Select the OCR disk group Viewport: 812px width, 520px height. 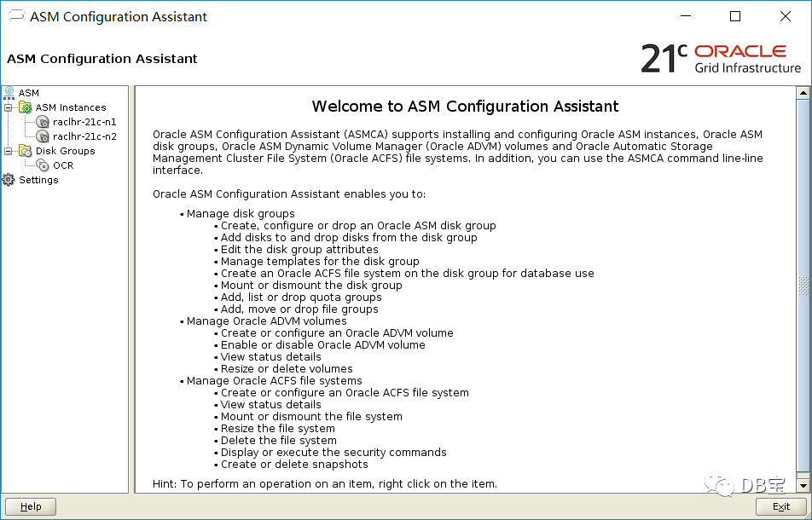coord(63,165)
